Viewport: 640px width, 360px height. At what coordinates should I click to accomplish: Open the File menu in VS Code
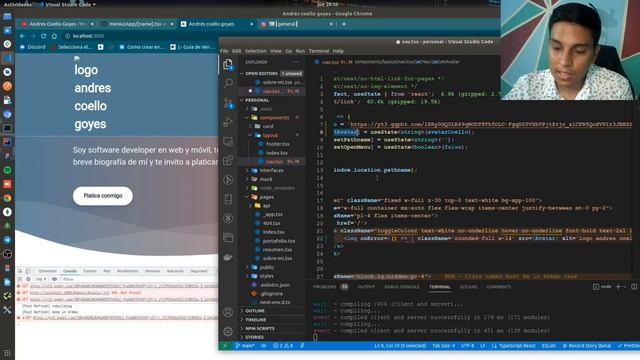pyautogui.click(x=224, y=51)
